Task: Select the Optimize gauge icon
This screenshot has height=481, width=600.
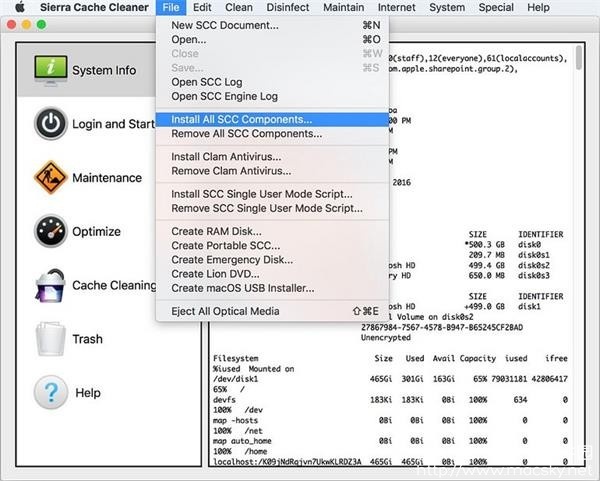Action: [51, 231]
